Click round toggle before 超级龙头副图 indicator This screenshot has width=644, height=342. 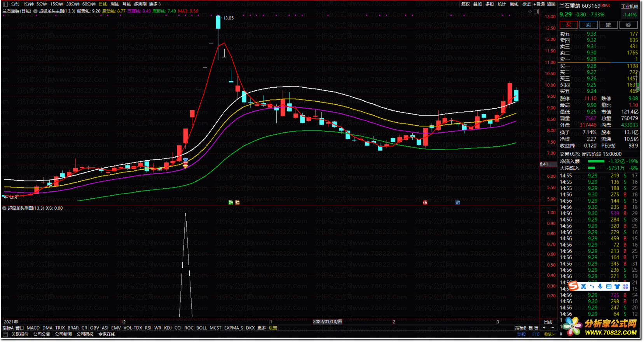(x=4, y=208)
